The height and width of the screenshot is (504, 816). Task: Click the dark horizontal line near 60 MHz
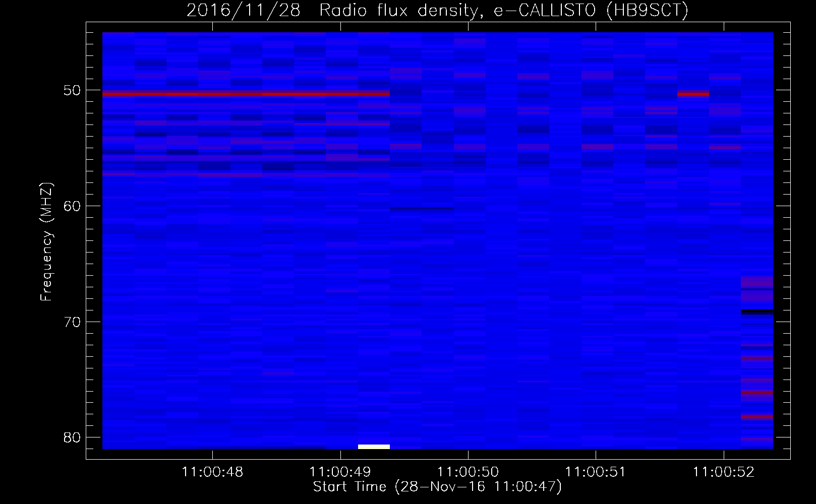coord(422,208)
